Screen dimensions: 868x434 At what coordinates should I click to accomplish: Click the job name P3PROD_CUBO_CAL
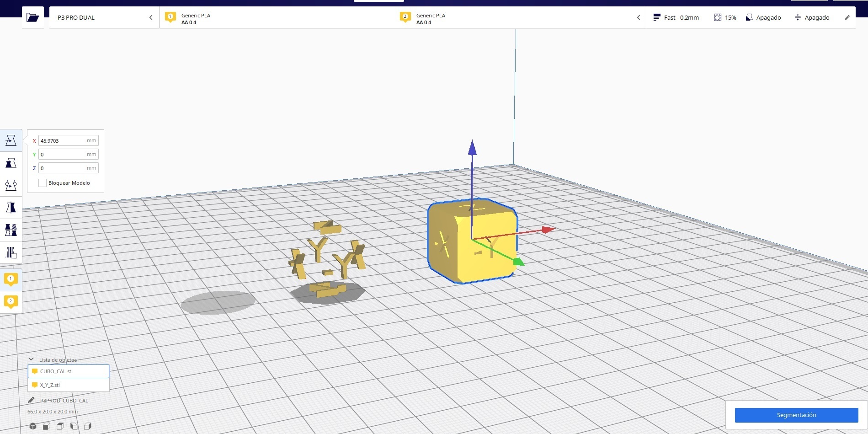point(64,401)
